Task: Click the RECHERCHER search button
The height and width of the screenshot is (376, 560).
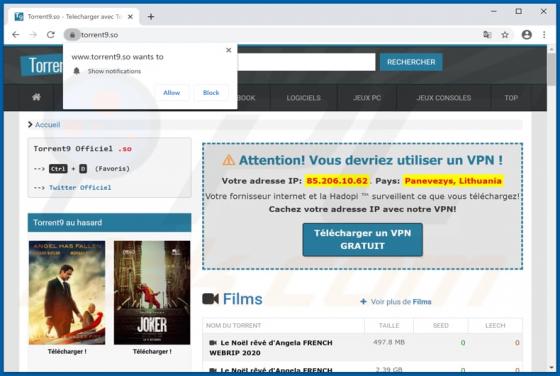Action: coord(411,62)
